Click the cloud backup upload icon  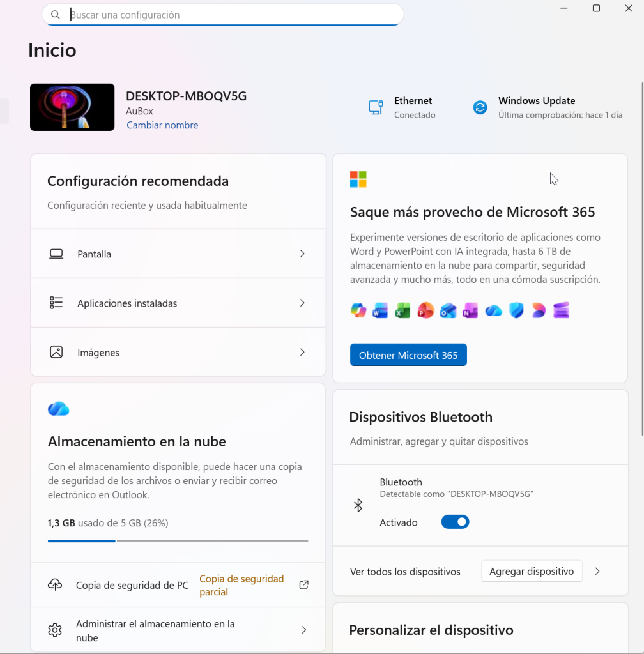point(55,585)
